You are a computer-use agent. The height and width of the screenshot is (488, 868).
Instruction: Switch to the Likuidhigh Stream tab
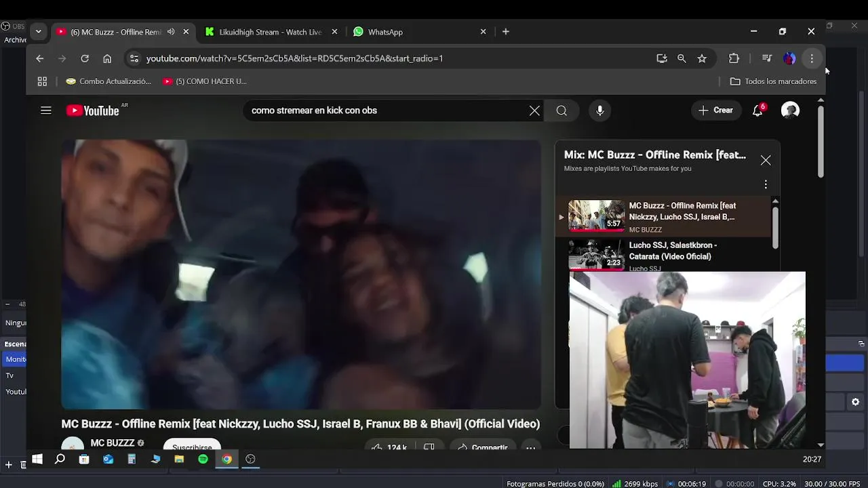(269, 32)
